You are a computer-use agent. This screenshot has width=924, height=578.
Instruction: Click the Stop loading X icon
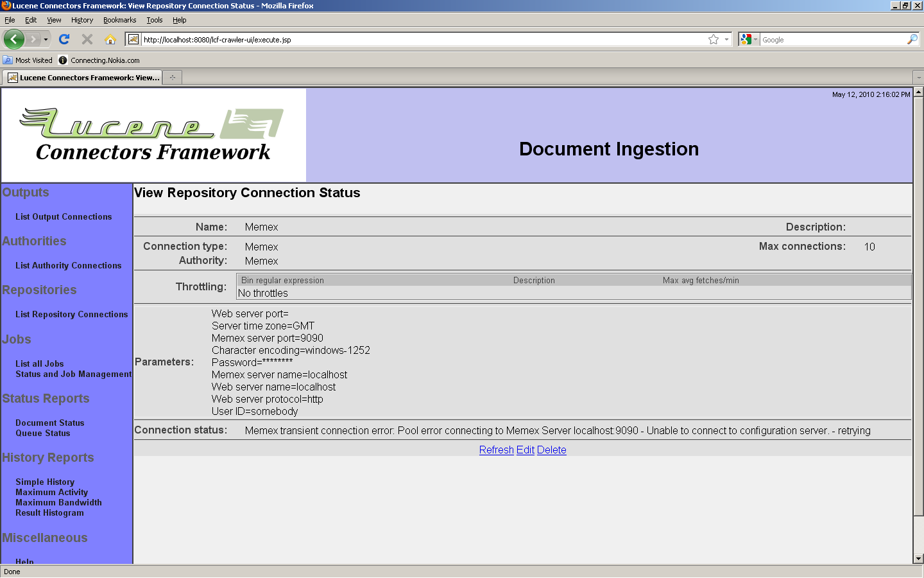coord(87,39)
